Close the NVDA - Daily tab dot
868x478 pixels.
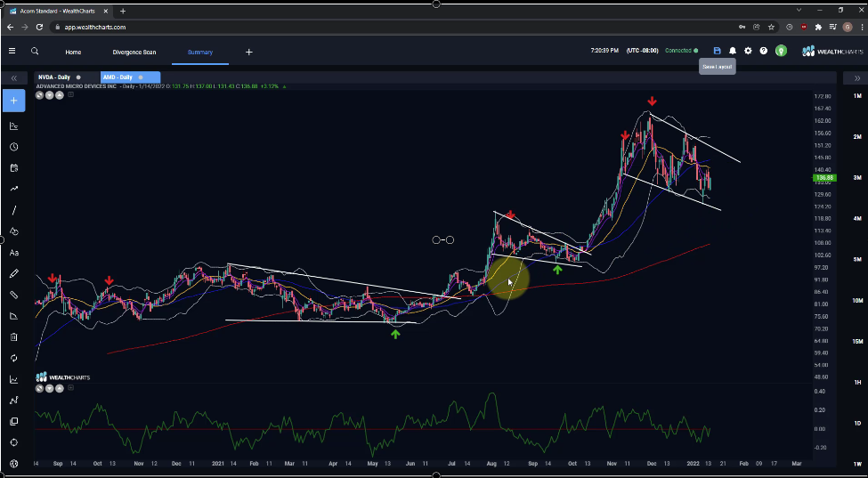tap(78, 77)
